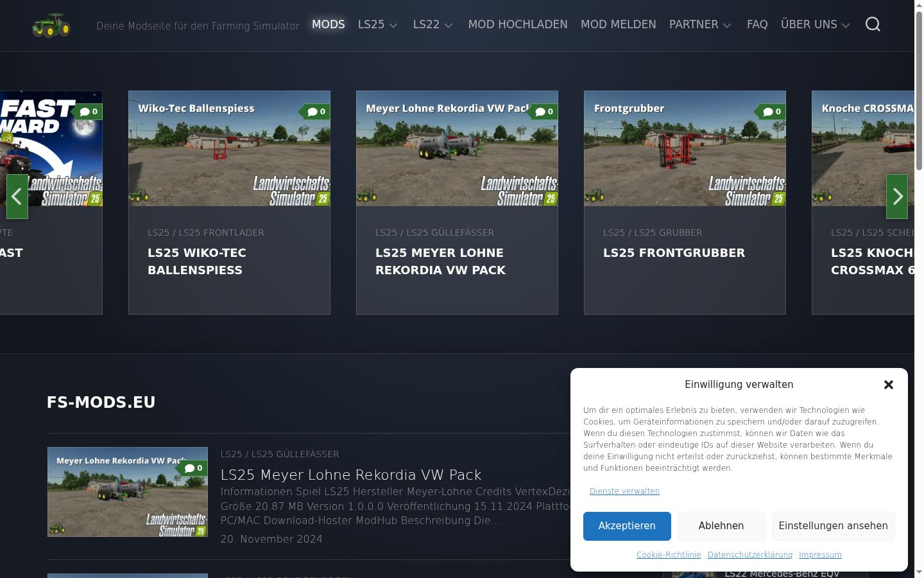The height and width of the screenshot is (578, 924).
Task: Close the consent dialog with X
Action: click(889, 385)
